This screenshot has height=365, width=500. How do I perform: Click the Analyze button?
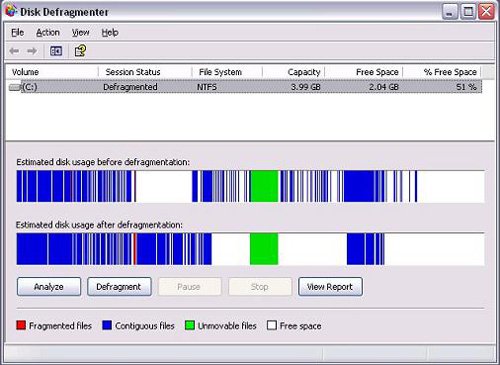pyautogui.click(x=49, y=287)
